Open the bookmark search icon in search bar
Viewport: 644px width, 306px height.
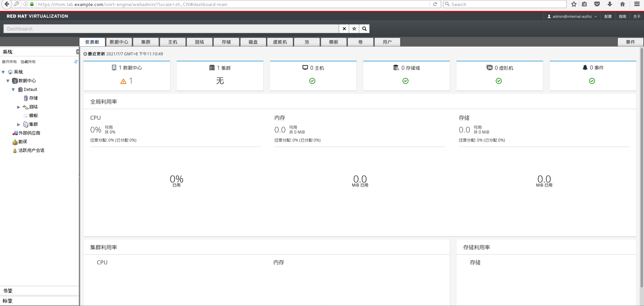[354, 29]
